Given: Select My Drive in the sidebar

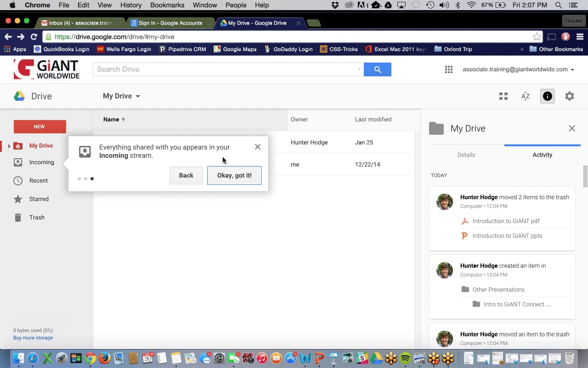Looking at the screenshot, I should (x=41, y=146).
